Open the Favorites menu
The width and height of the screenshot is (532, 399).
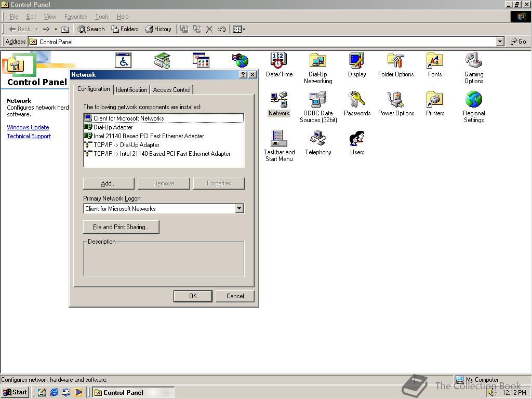click(76, 17)
